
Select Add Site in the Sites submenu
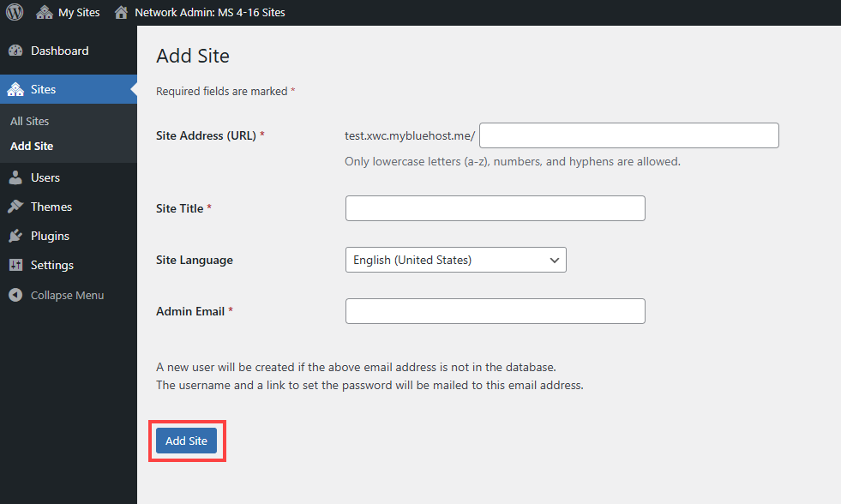click(x=33, y=146)
